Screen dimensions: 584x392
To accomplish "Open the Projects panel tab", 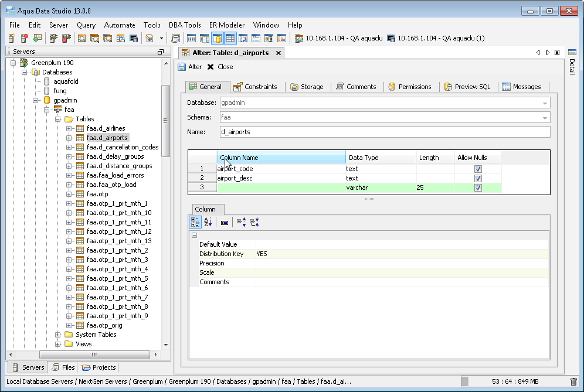I will [99, 367].
